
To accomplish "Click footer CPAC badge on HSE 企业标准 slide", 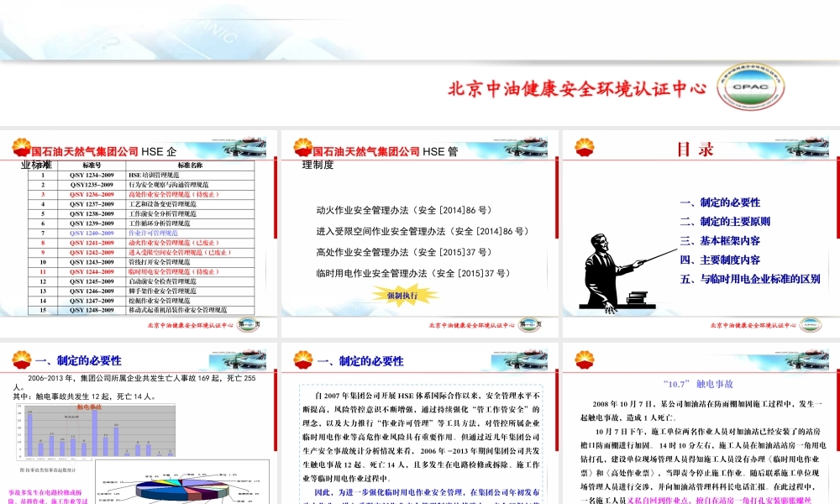I will 249,324.
